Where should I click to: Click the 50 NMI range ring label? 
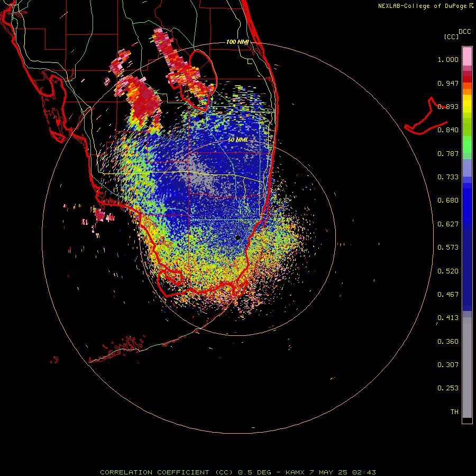point(237,140)
